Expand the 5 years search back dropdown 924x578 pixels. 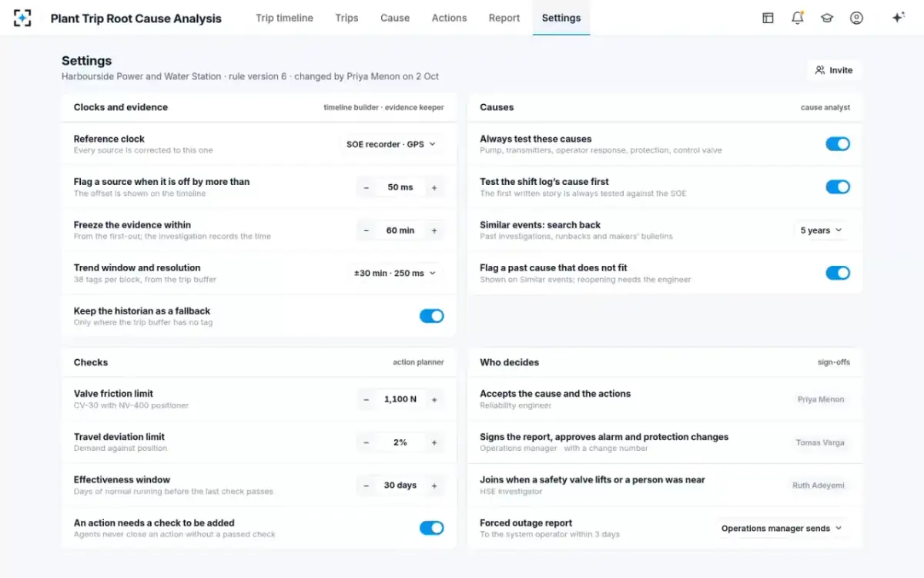click(x=821, y=230)
